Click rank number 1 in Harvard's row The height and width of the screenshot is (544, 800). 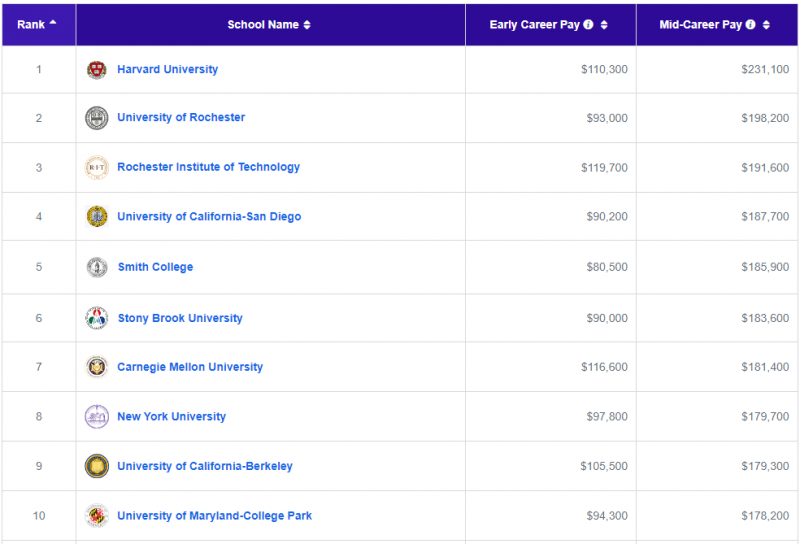coord(39,69)
